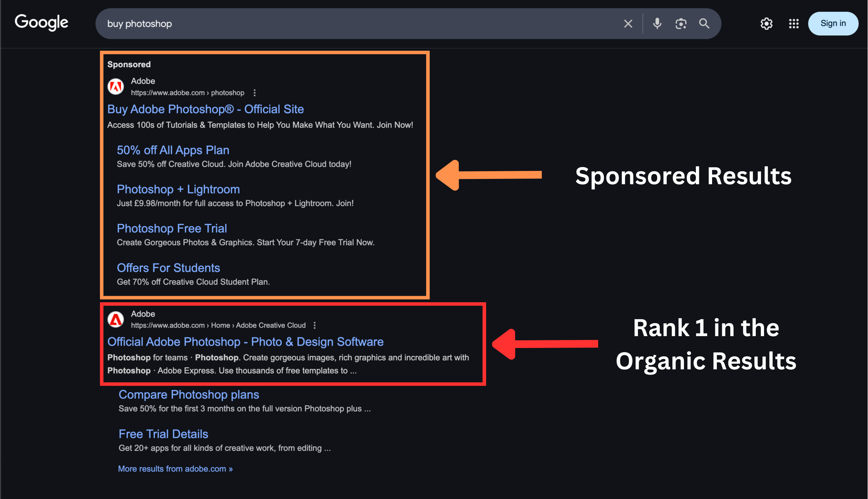Open search by image camera icon
This screenshot has width=868, height=499.
pyautogui.click(x=681, y=24)
